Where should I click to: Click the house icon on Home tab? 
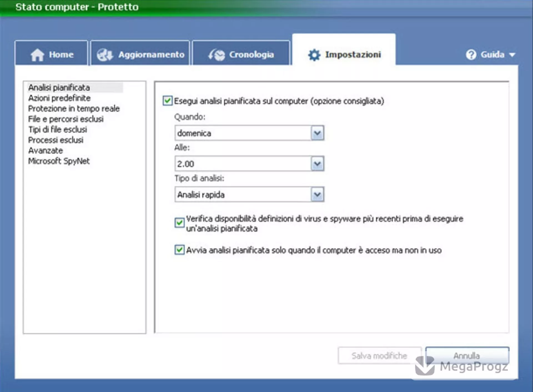[x=37, y=55]
